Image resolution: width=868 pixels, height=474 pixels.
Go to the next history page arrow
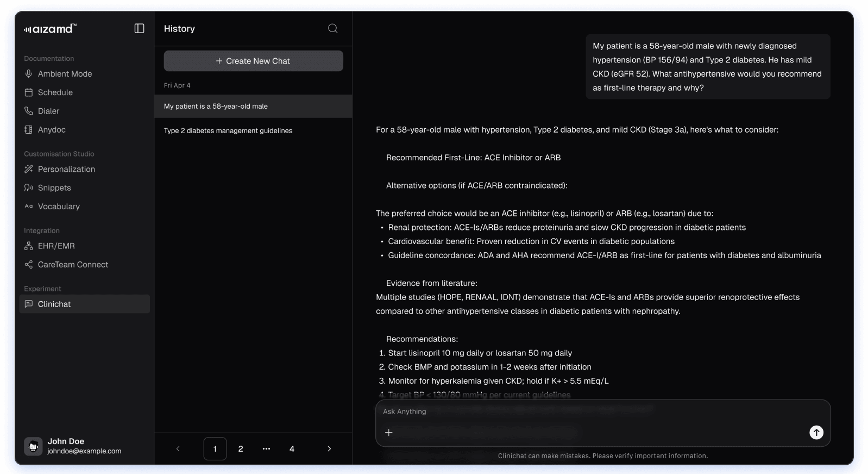329,449
